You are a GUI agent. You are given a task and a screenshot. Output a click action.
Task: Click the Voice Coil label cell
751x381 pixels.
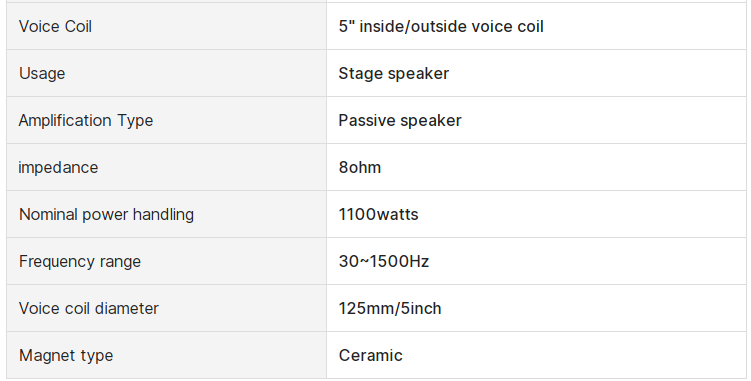pos(167,26)
